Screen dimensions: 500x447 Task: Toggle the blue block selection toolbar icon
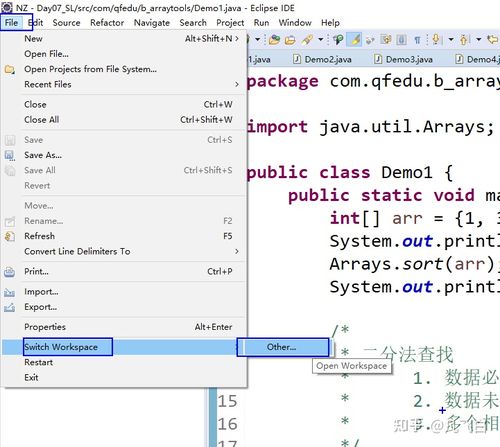[x=402, y=40]
